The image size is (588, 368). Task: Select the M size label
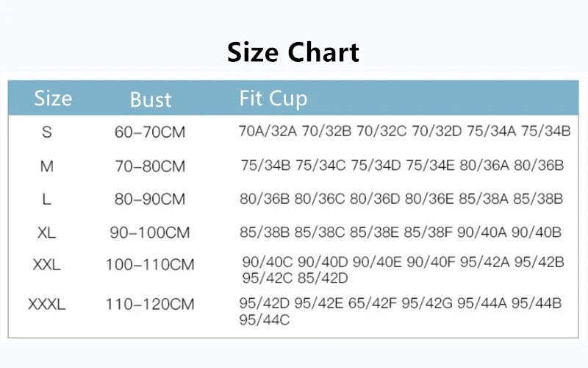47,166
